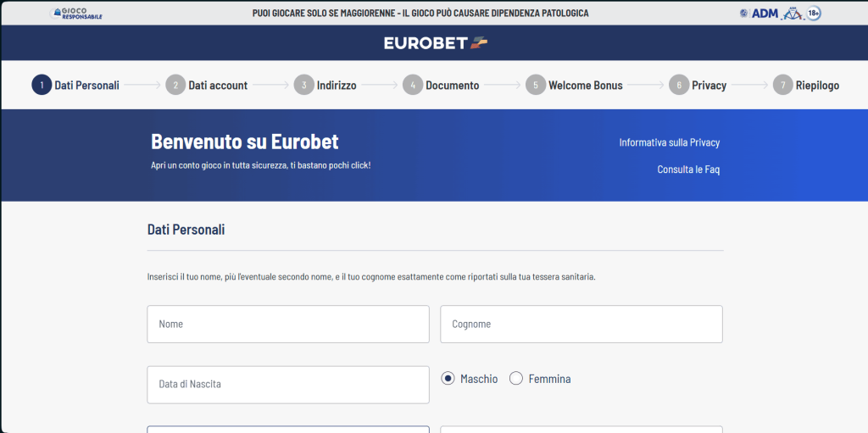
Task: Click step 7 circle for Riepilogo
Action: pos(782,86)
